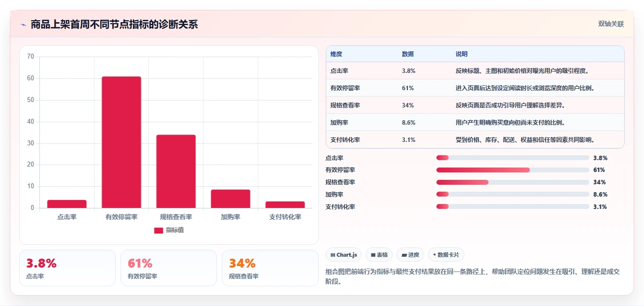Viewport: 644px width, 306px height.
Task: Click the description starting 受到价格、库存
Action: click(525, 139)
